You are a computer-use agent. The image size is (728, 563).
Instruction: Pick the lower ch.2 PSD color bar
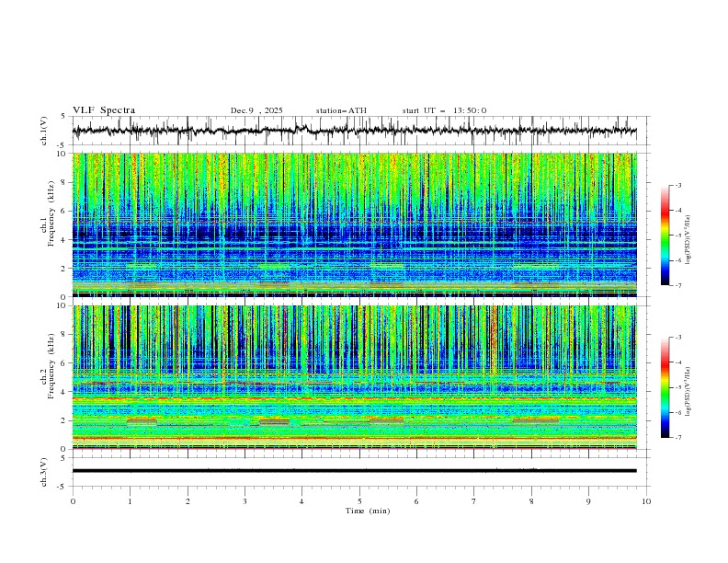click(665, 386)
